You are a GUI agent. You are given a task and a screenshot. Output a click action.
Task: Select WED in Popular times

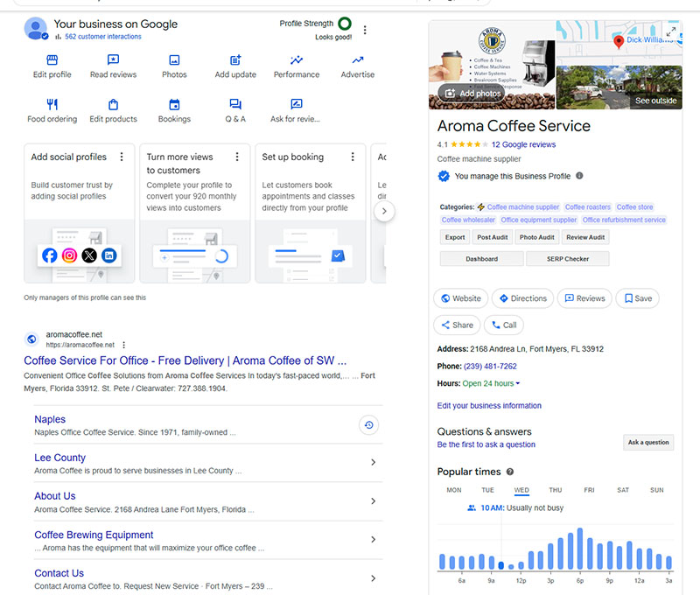coord(521,490)
